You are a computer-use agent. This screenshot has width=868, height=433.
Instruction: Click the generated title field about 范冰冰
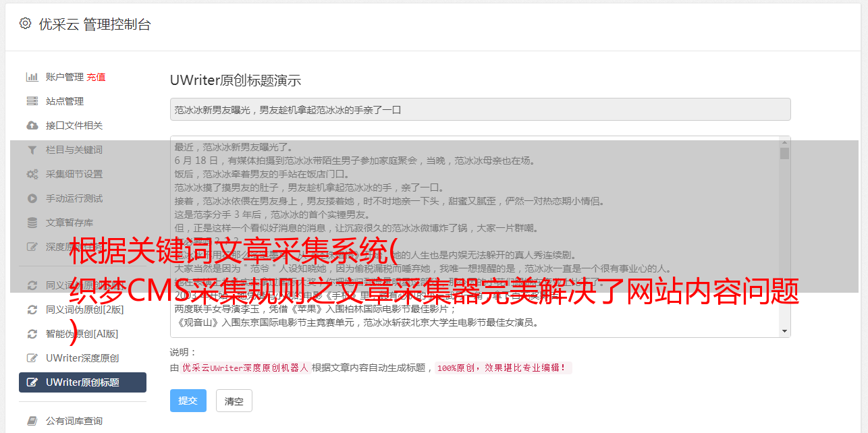(480, 109)
